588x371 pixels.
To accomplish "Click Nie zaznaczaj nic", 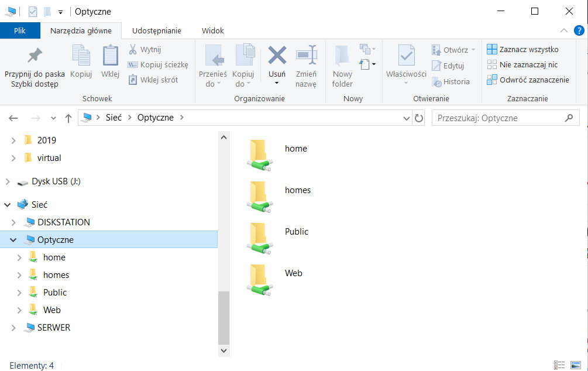I will pos(522,64).
